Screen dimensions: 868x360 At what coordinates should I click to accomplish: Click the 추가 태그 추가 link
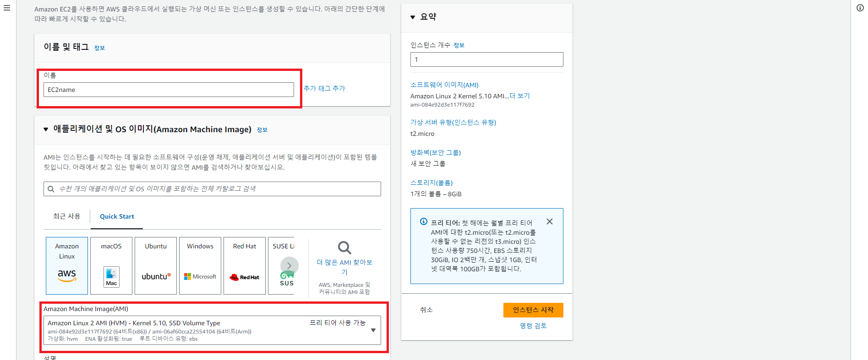[x=324, y=88]
